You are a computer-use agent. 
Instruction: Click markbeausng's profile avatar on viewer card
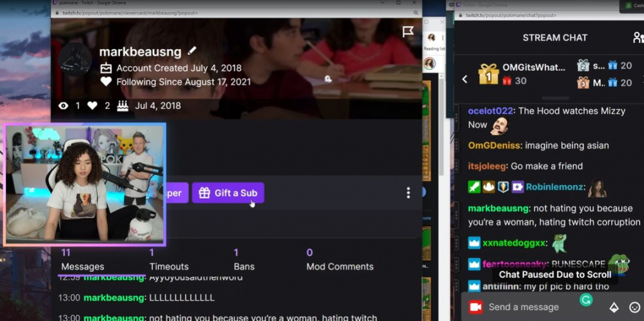(x=75, y=60)
